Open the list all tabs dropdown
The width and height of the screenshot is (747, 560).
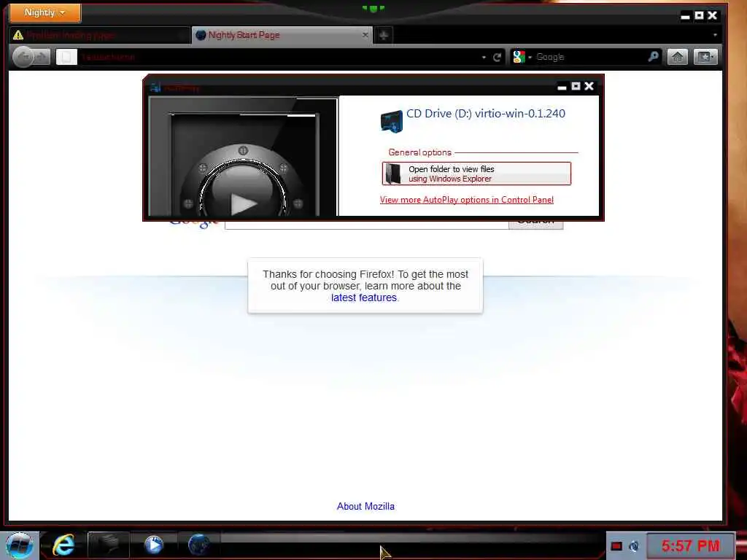[715, 35]
